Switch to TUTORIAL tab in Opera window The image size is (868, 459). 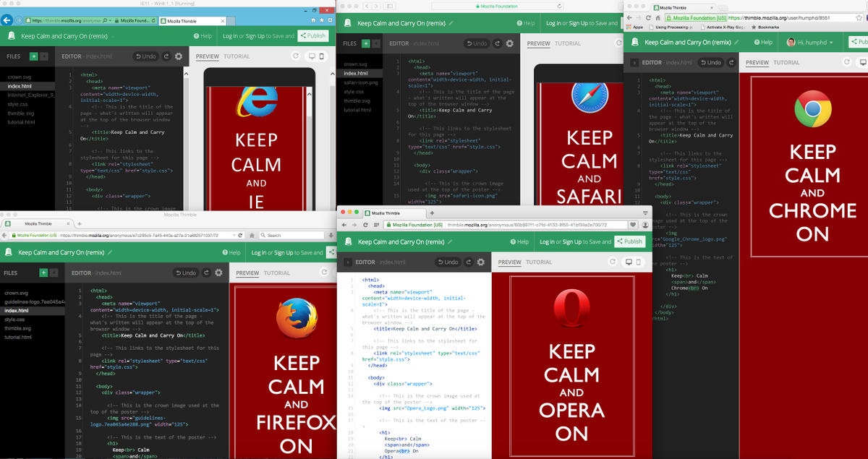[x=539, y=262]
